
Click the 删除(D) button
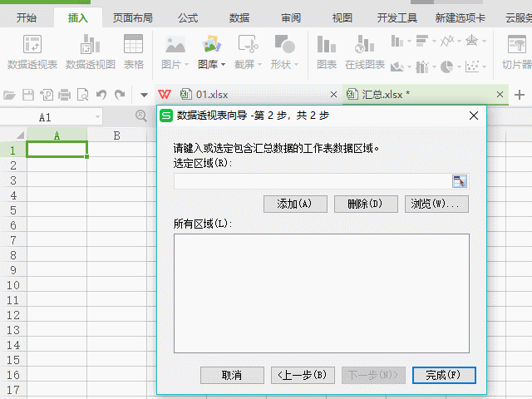pyautogui.click(x=366, y=204)
